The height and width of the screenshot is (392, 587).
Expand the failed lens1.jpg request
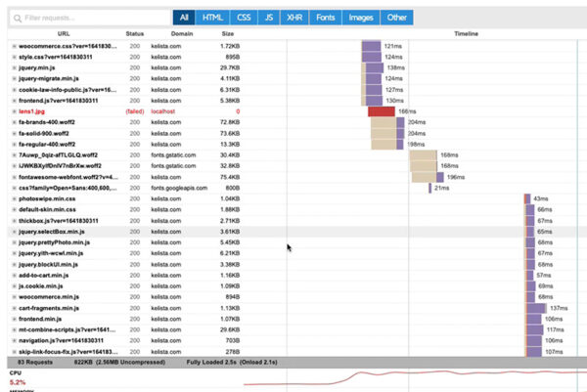[14, 111]
